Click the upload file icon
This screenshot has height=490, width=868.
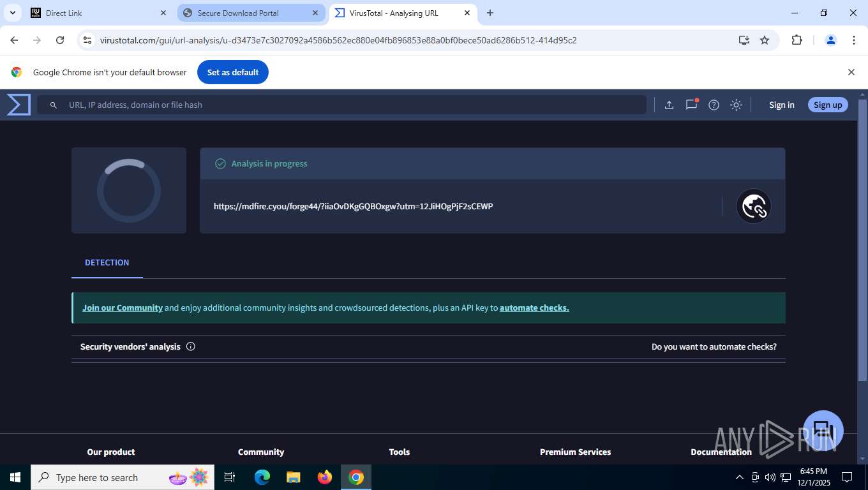point(669,105)
